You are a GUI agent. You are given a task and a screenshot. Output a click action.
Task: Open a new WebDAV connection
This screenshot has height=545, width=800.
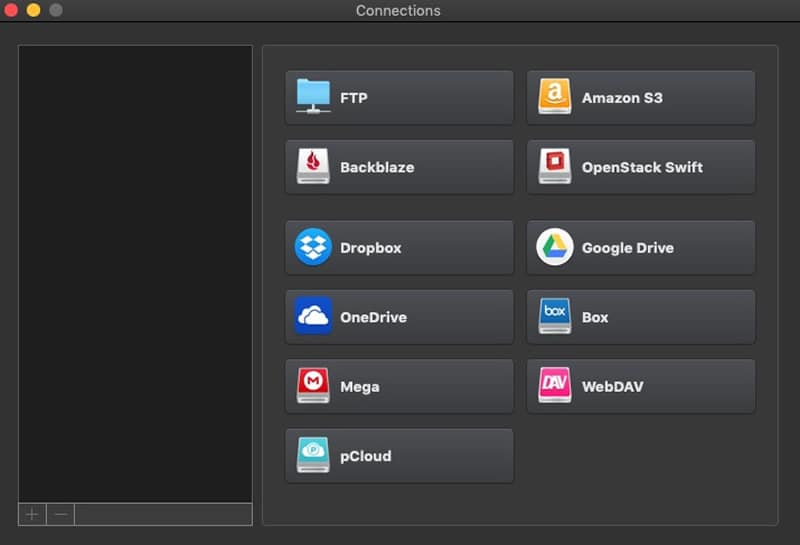click(641, 386)
